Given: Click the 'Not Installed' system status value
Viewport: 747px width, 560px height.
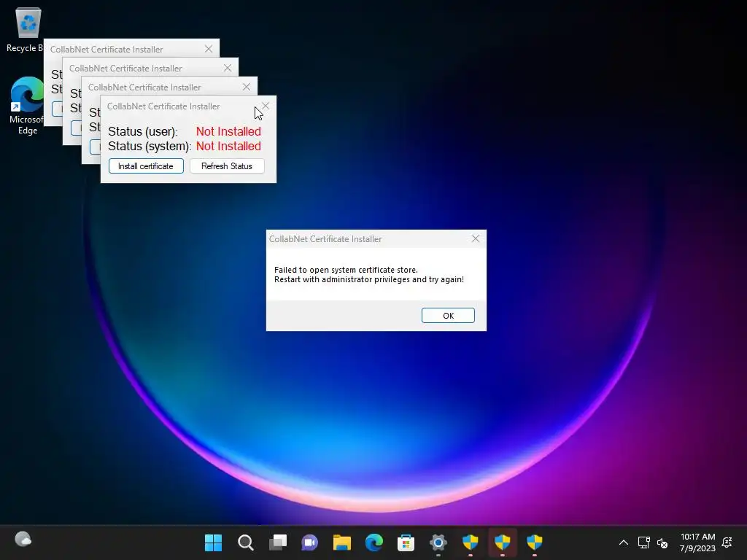Looking at the screenshot, I should click(228, 146).
